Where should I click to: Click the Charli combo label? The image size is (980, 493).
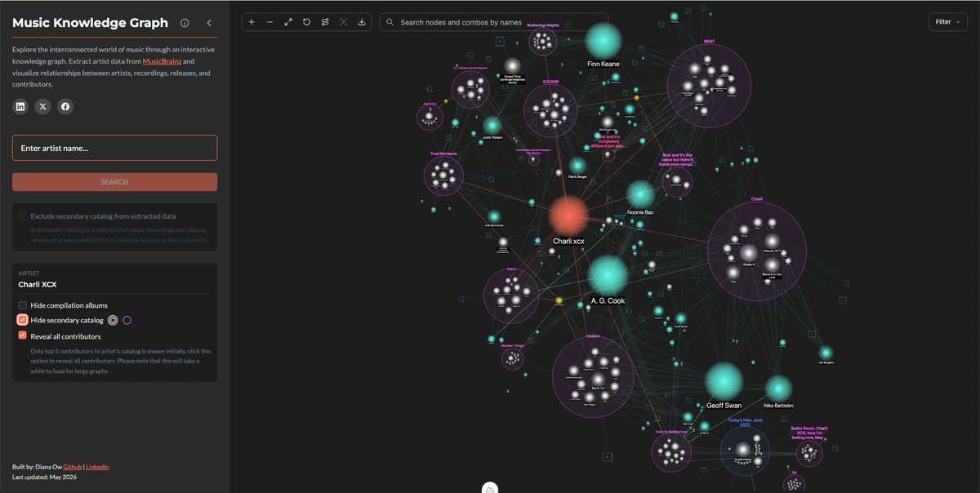coord(757,198)
